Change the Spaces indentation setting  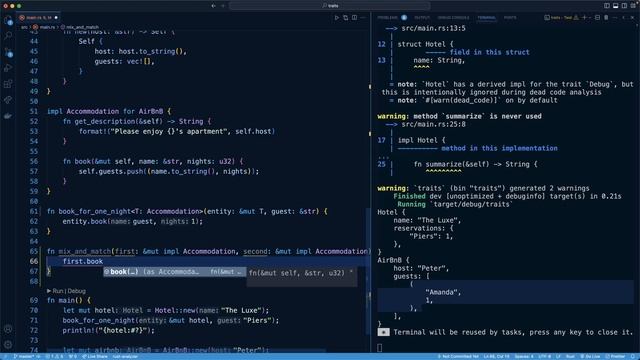(524, 356)
